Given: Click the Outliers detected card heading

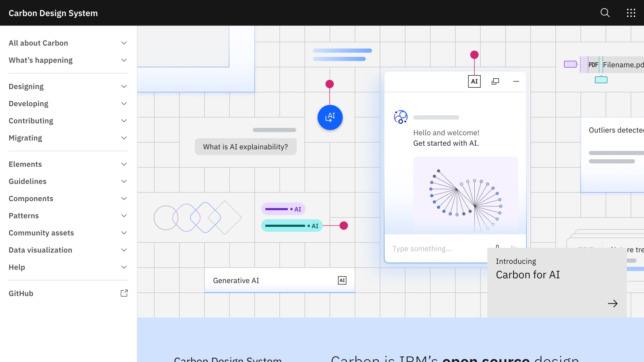Looking at the screenshot, I should (616, 130).
